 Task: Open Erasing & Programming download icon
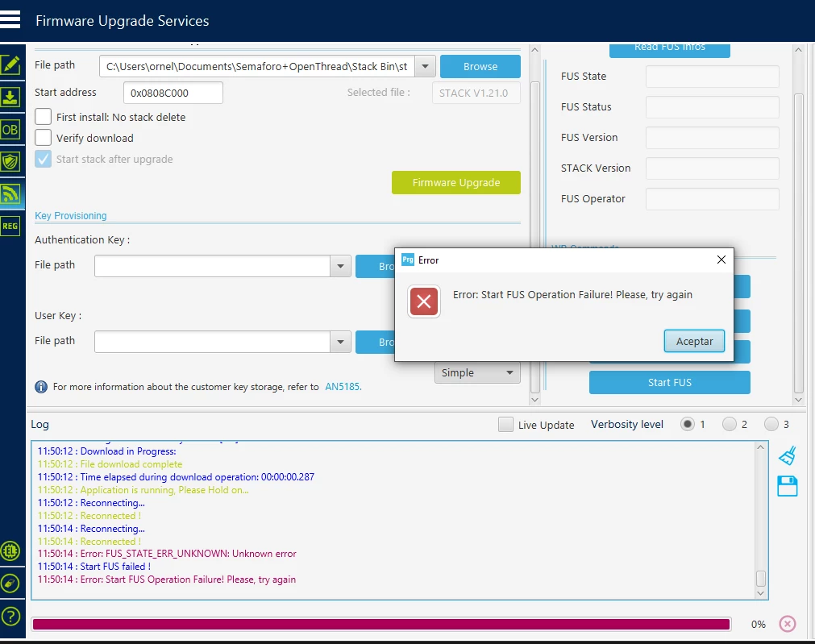[10, 98]
